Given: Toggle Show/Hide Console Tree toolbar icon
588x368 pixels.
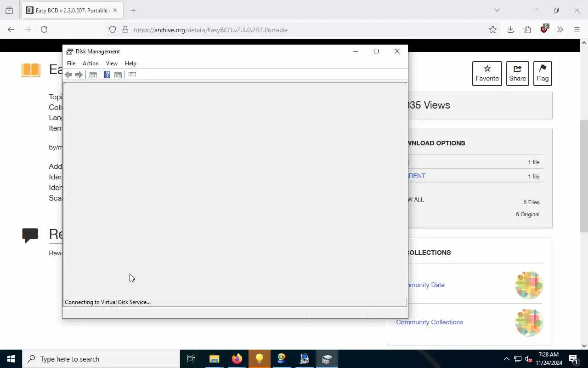Looking at the screenshot, I should coord(93,75).
